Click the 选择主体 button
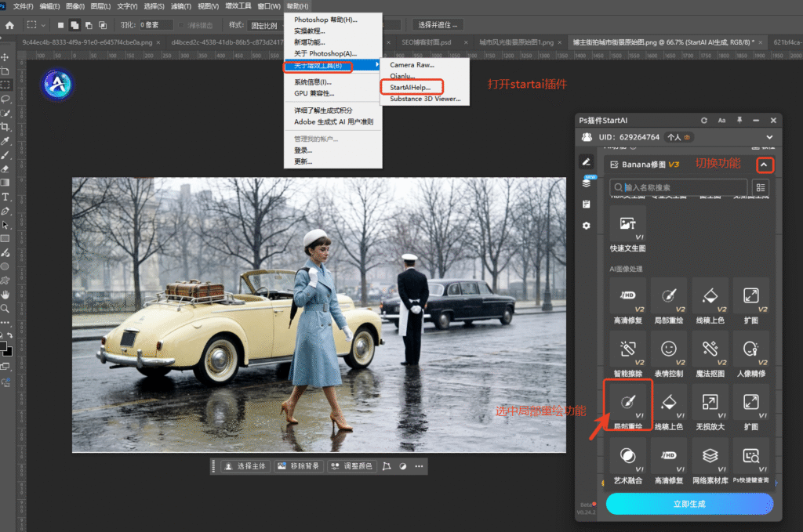The height and width of the screenshot is (532, 803). coord(245,466)
